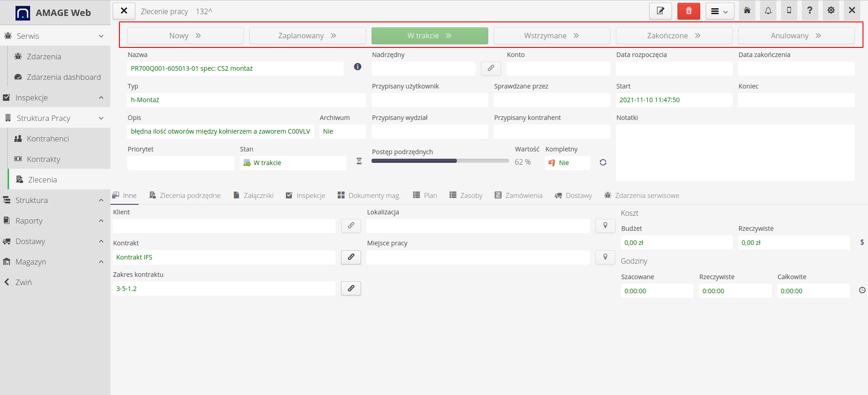The image size is (868, 395).
Task: Set status to Zakończone
Action: 673,36
